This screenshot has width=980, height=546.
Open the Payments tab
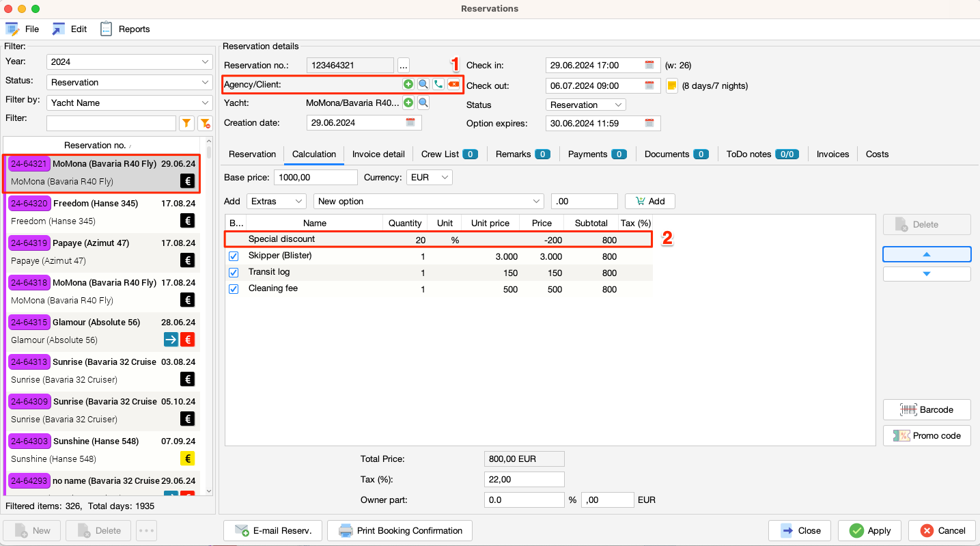597,154
